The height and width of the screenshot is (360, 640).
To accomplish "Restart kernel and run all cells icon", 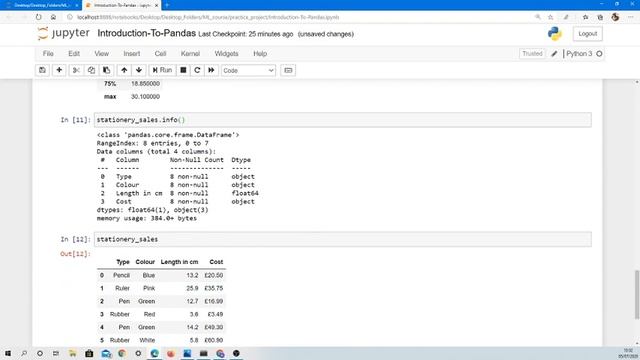I will coord(211,70).
